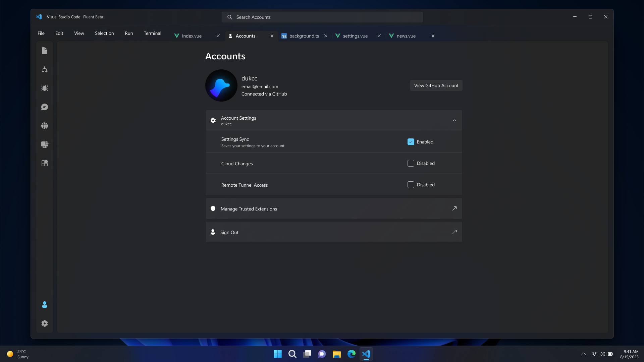Open the Explorer files icon in sidebar
644x362 pixels.
[x=45, y=51]
